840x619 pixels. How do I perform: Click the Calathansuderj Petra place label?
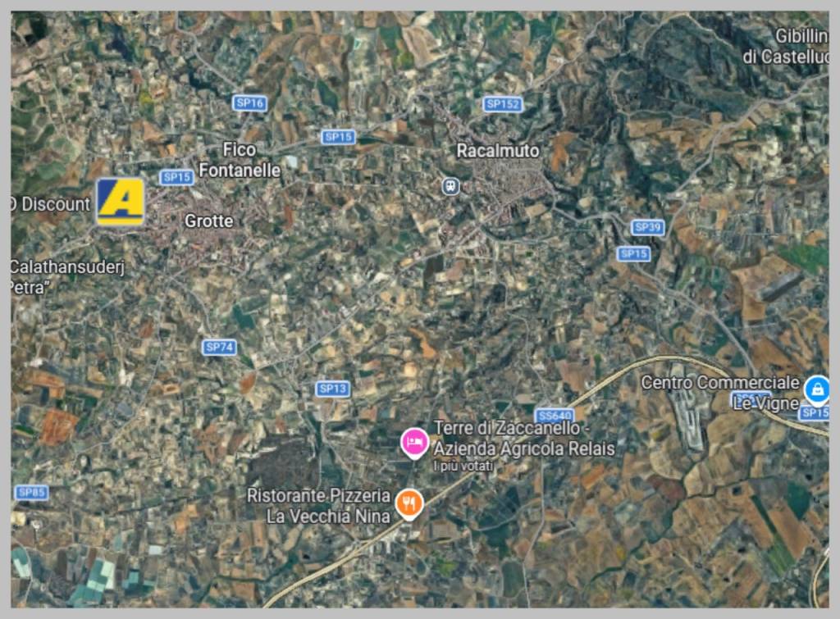(67, 277)
